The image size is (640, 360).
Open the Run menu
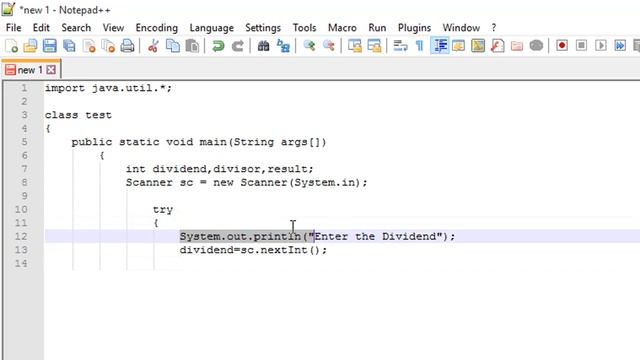coord(377,28)
